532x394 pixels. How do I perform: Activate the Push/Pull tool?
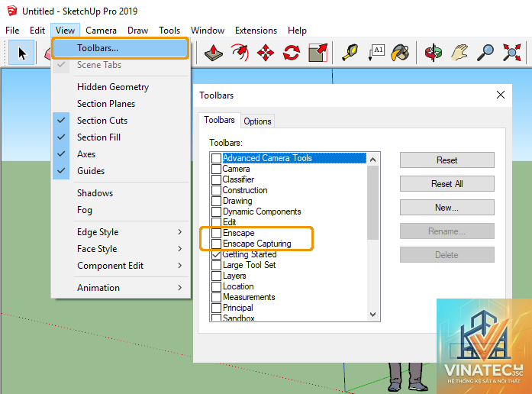214,53
